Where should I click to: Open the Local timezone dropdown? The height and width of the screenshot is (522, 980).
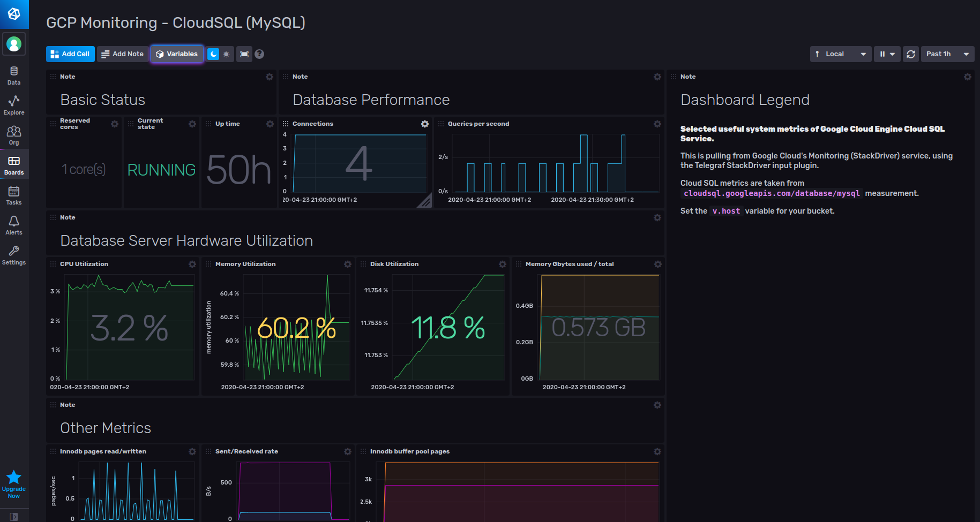coord(841,54)
